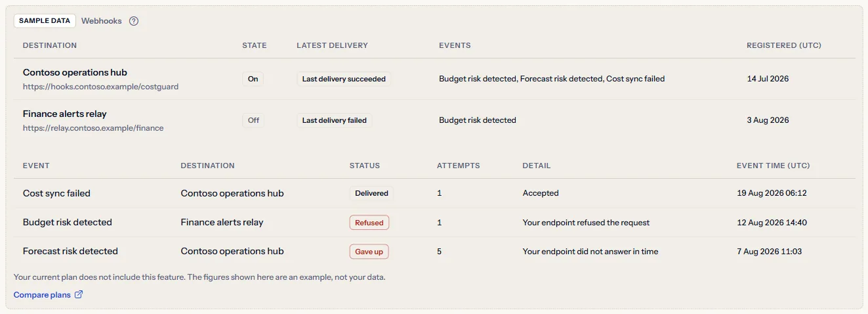Open the Compare plans link
The image size is (868, 314).
pos(49,295)
